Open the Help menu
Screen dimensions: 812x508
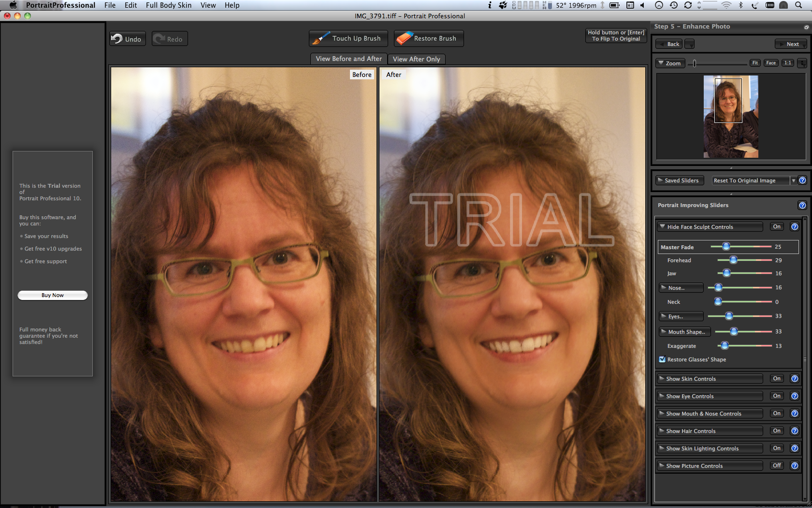232,5
